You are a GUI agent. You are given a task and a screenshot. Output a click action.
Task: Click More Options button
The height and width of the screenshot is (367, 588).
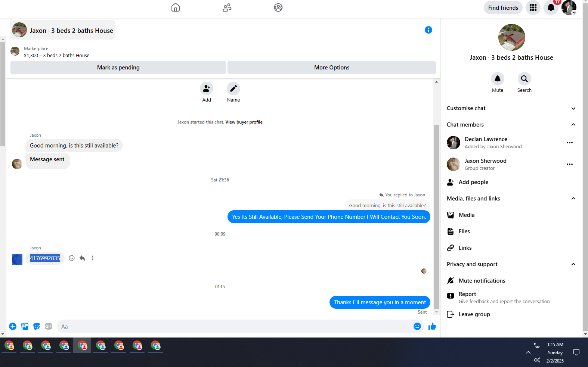point(332,68)
